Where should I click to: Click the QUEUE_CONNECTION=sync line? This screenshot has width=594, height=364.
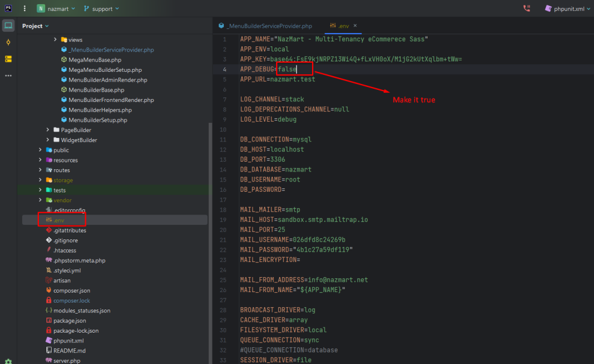(x=280, y=340)
